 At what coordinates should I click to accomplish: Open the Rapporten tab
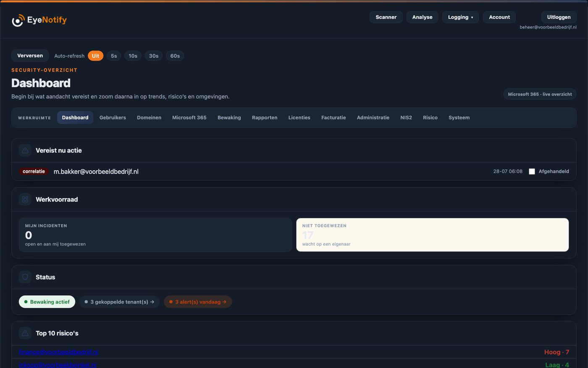pos(265,118)
